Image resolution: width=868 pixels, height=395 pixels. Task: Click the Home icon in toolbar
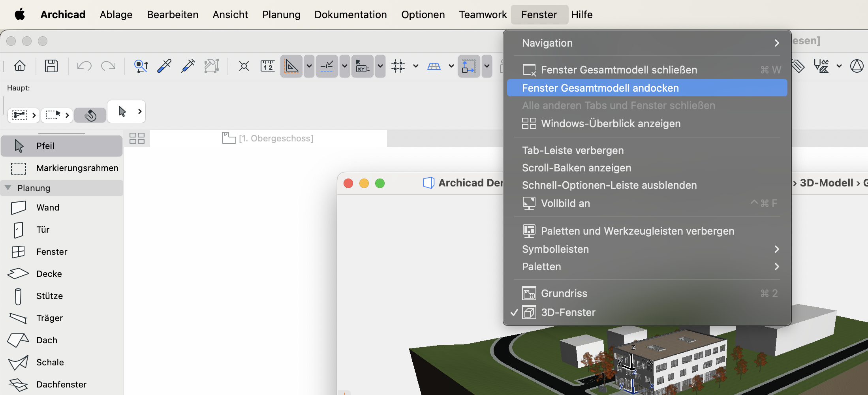click(20, 66)
